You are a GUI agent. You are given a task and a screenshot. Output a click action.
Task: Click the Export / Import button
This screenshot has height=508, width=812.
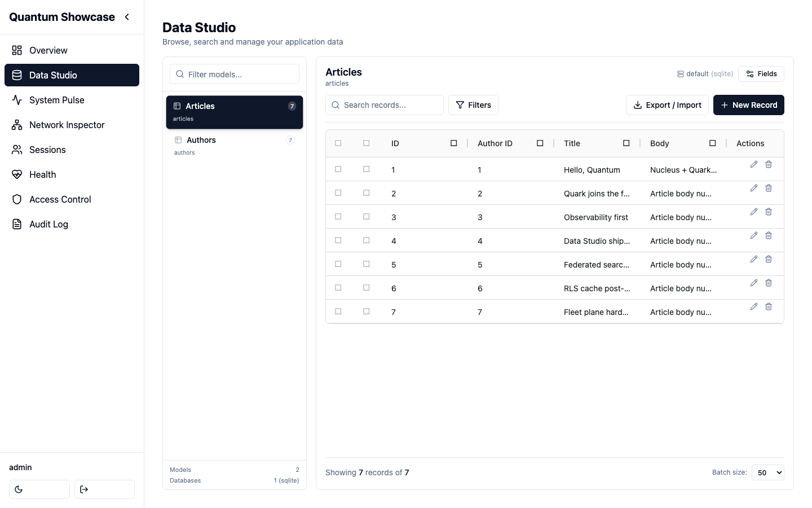tap(667, 105)
